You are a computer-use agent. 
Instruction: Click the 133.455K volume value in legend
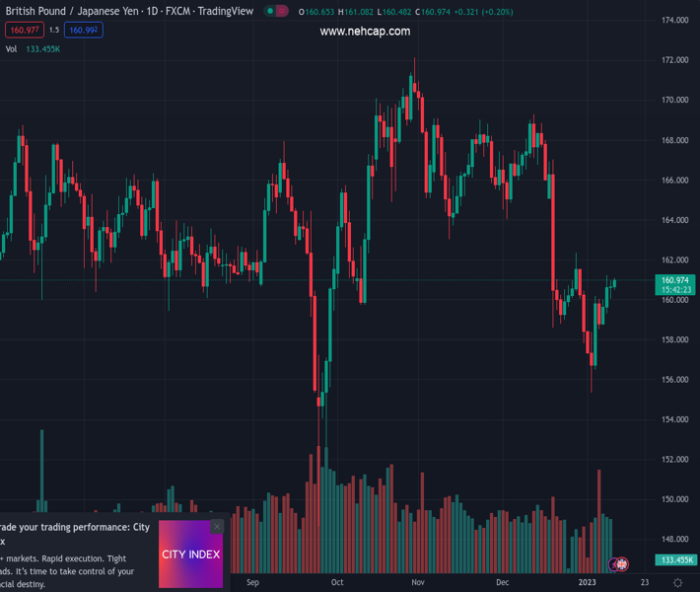[42, 49]
